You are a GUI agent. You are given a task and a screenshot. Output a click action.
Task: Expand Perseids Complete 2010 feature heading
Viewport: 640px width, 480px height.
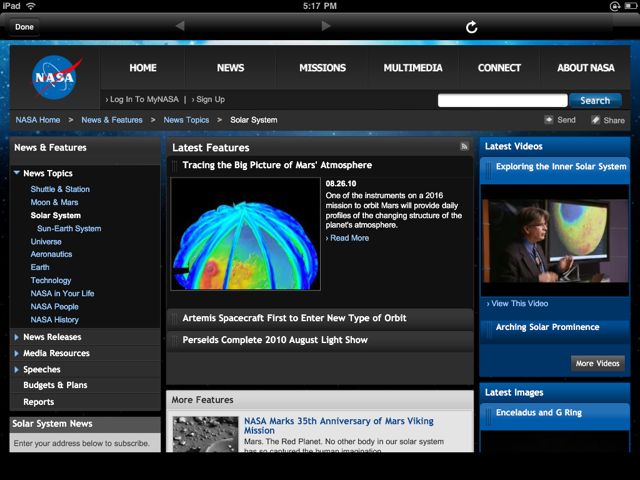[275, 340]
